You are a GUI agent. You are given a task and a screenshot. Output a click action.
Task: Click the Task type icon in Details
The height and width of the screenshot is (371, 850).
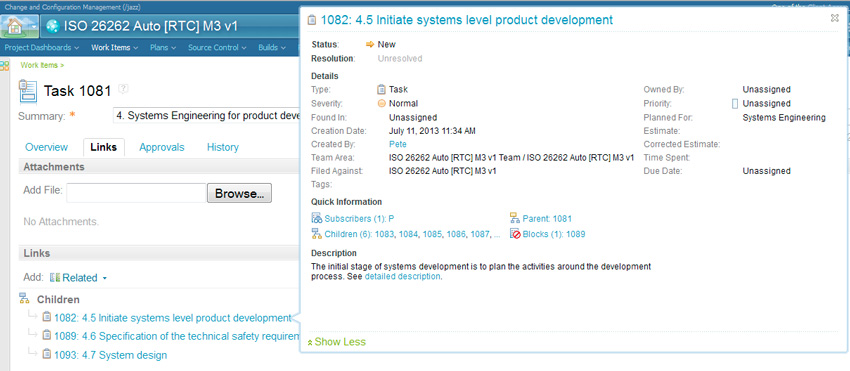[x=382, y=89]
